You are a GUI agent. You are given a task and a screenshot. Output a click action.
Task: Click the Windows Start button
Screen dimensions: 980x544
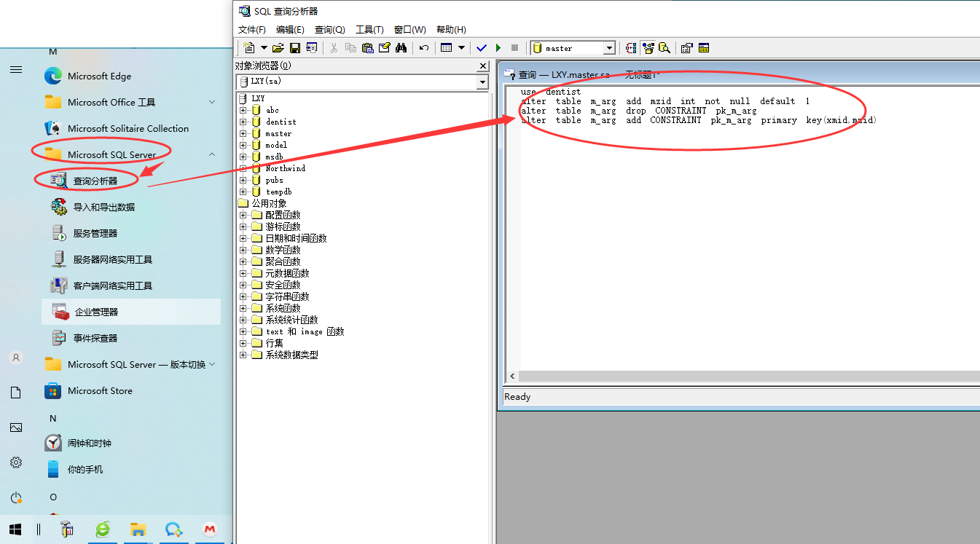(x=15, y=529)
